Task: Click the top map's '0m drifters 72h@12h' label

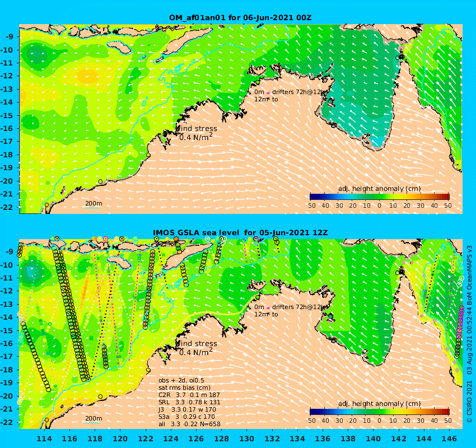Action: pos(290,92)
